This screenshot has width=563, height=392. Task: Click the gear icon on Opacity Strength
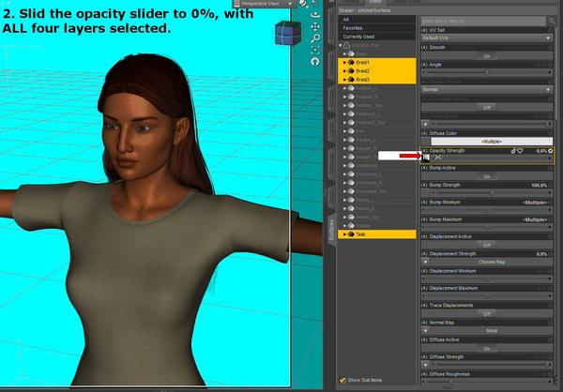pyautogui.click(x=551, y=151)
